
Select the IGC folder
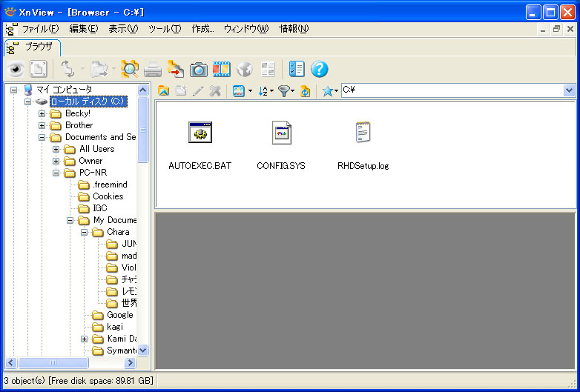tap(100, 208)
